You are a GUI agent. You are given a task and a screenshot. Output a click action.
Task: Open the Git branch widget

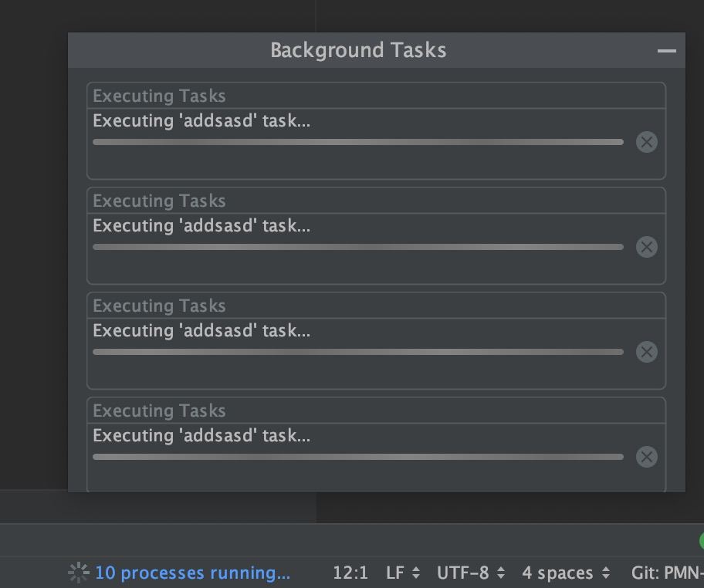pos(667,573)
